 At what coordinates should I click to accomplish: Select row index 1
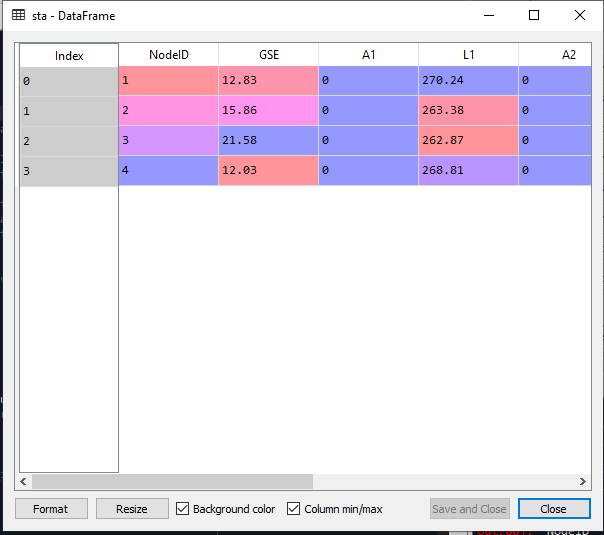point(69,111)
